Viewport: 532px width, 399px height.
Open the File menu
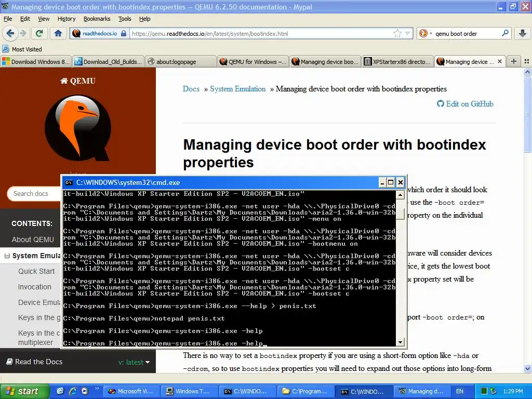(x=8, y=19)
